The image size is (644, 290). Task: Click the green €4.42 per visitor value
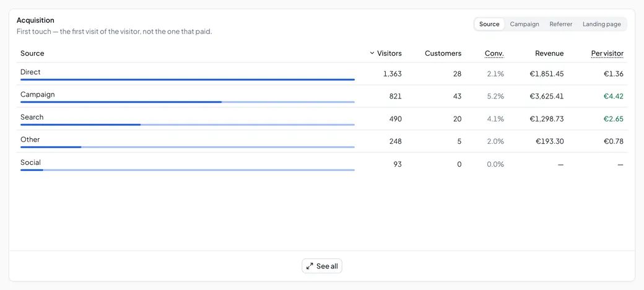pos(614,97)
